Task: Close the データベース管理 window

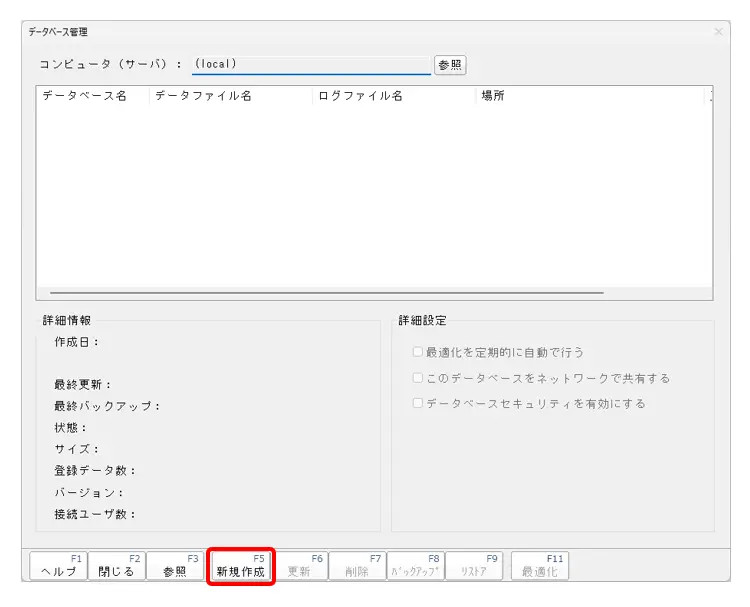Action: (x=718, y=32)
